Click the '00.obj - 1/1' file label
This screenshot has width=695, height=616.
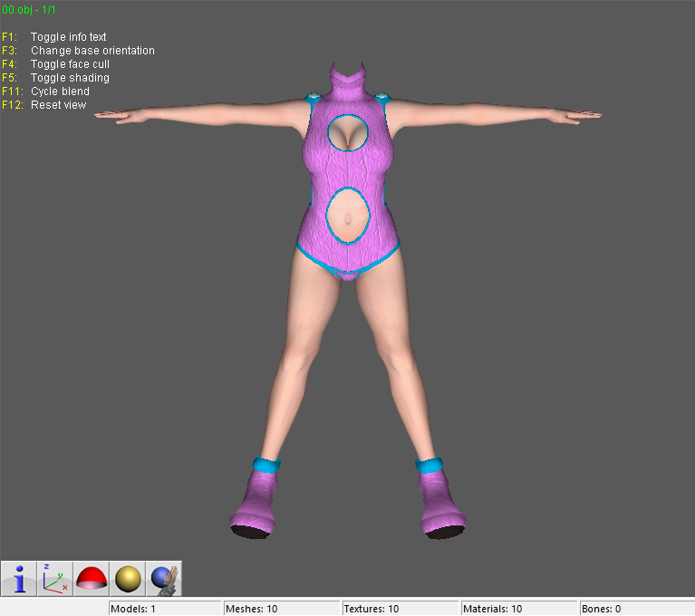(x=29, y=10)
